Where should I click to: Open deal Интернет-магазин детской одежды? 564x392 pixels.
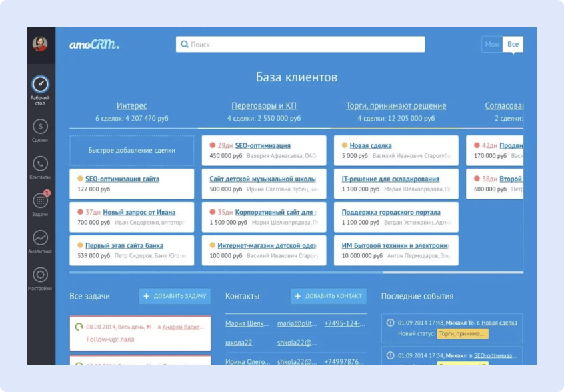point(267,245)
